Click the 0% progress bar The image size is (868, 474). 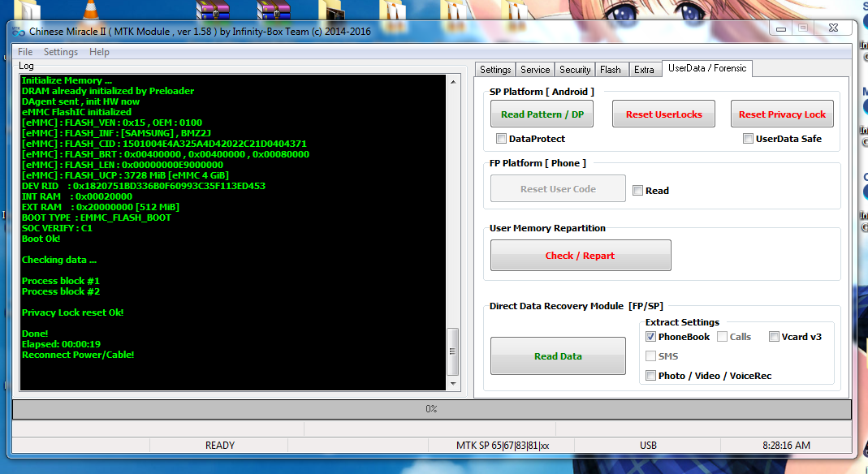[x=432, y=409]
